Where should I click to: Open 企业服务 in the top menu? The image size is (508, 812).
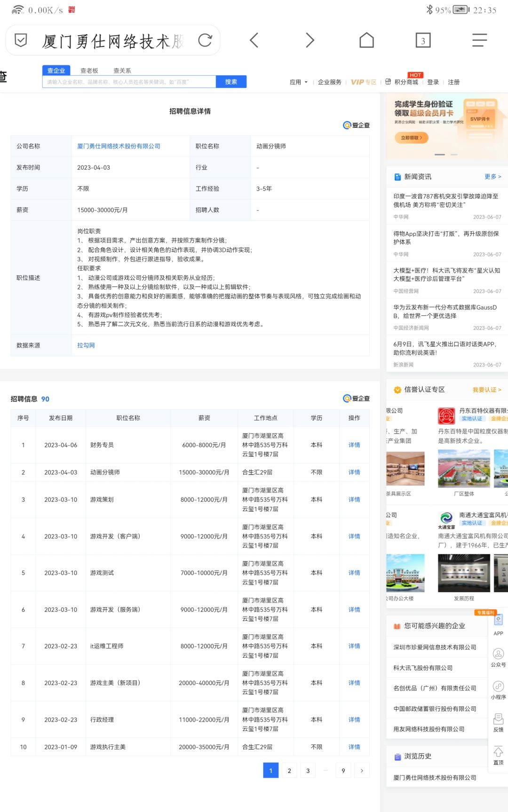[330, 82]
